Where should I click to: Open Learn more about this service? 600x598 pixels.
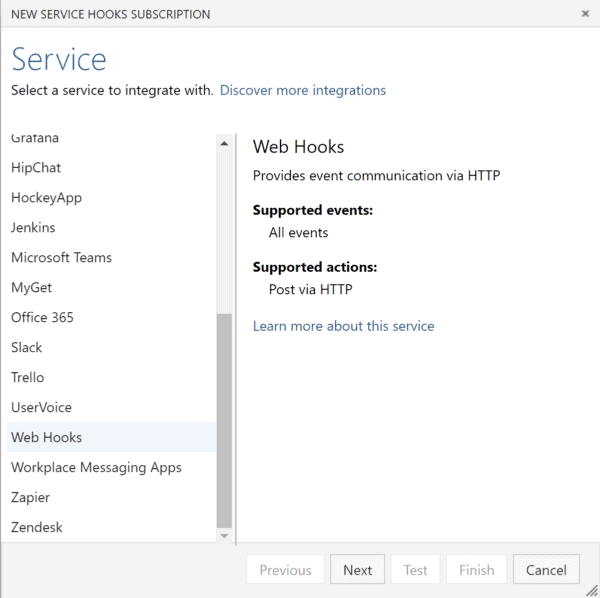pos(343,326)
